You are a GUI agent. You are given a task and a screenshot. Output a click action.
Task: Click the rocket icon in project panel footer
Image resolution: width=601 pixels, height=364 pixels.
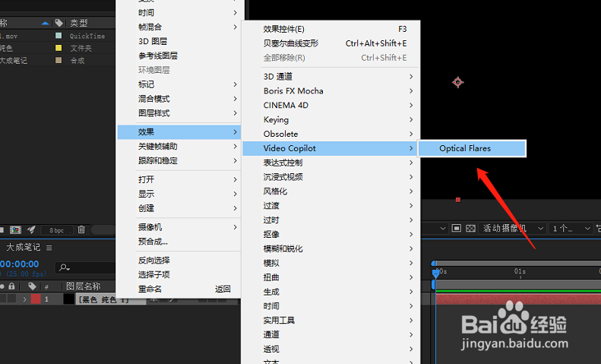31,230
